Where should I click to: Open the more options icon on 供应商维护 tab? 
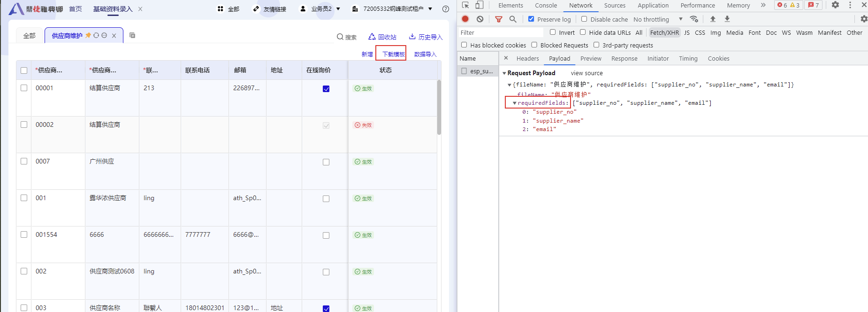104,35
